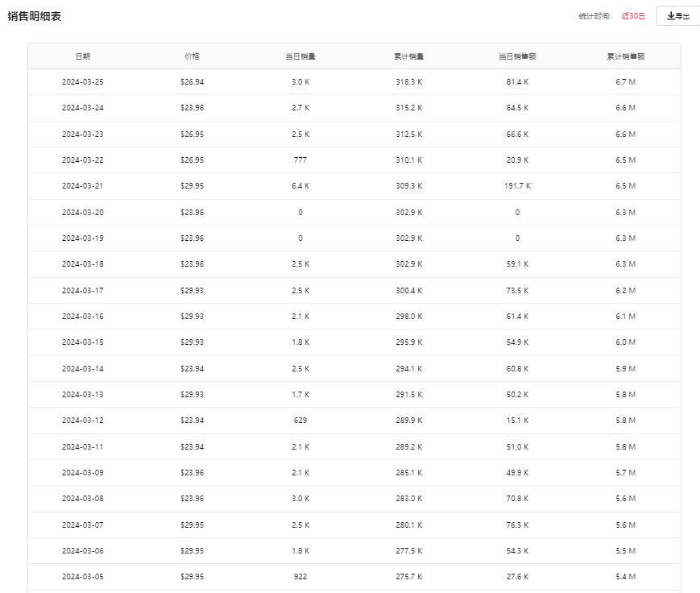Click the 922 daily sales value
Viewport: 700px width, 593px height.
(300, 577)
